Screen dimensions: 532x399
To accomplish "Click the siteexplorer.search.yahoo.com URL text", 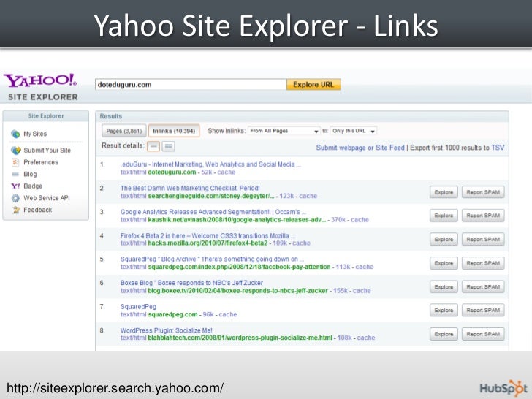I will click(x=115, y=388).
